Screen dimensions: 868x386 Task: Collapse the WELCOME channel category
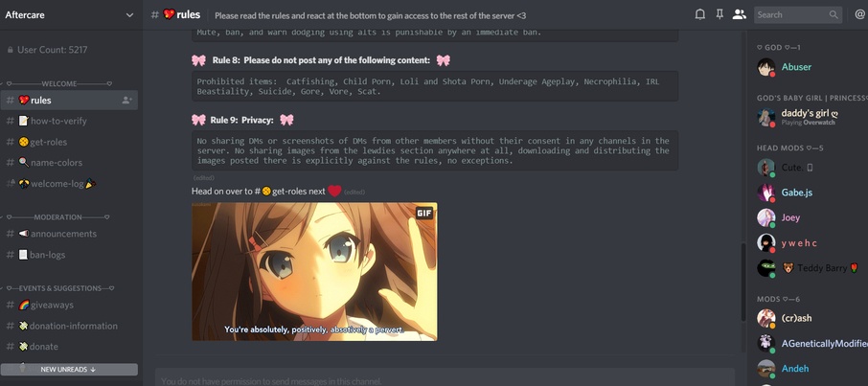59,83
